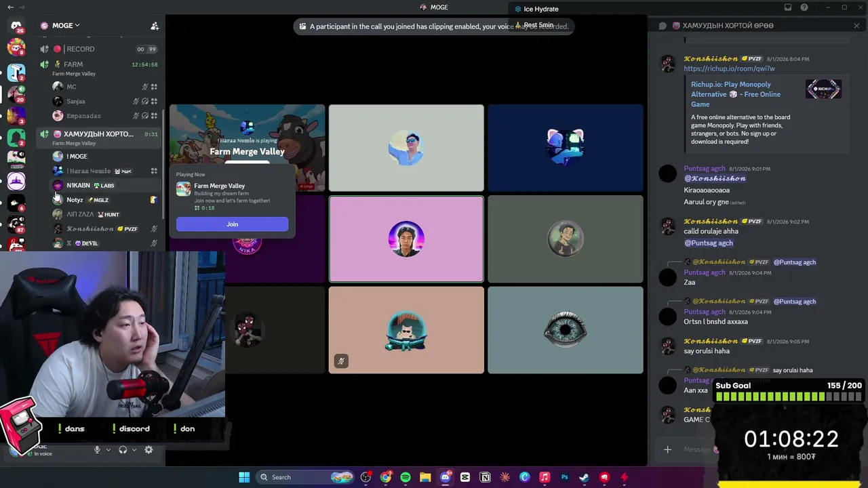
Task: Select the ХАМУУДЫН ХОРТО... voice channel
Action: pyautogui.click(x=100, y=137)
